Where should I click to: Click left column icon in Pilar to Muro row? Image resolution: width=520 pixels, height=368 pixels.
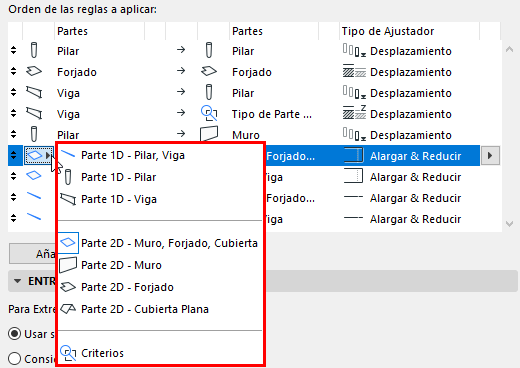34,134
